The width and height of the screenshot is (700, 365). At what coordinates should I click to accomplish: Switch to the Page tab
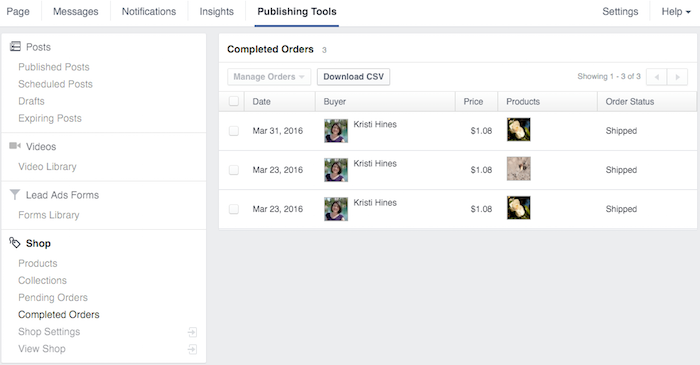pyautogui.click(x=18, y=12)
